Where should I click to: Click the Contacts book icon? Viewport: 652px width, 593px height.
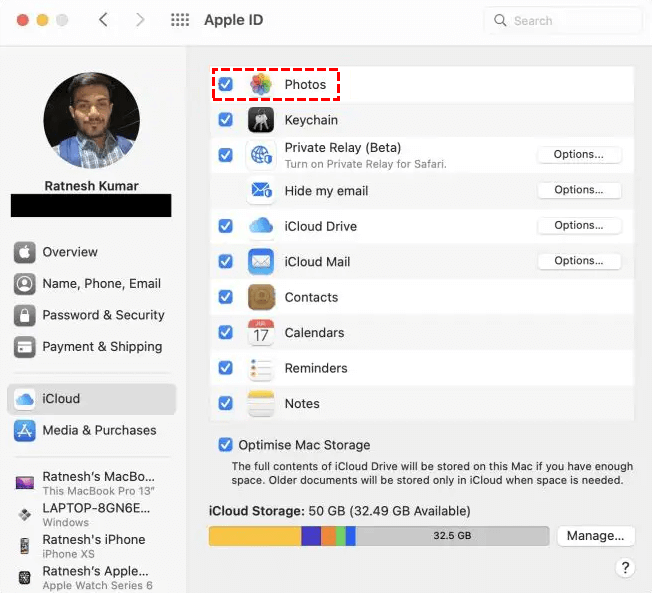261,297
